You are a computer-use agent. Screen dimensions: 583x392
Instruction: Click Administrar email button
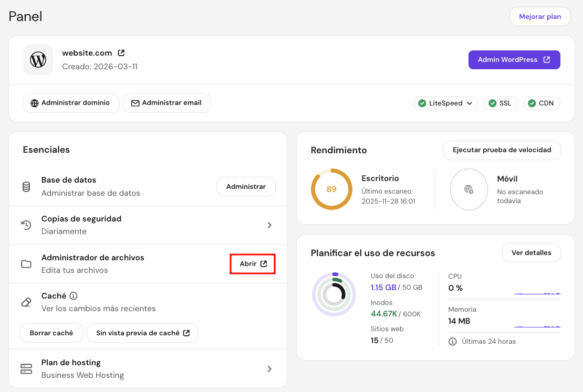[167, 103]
